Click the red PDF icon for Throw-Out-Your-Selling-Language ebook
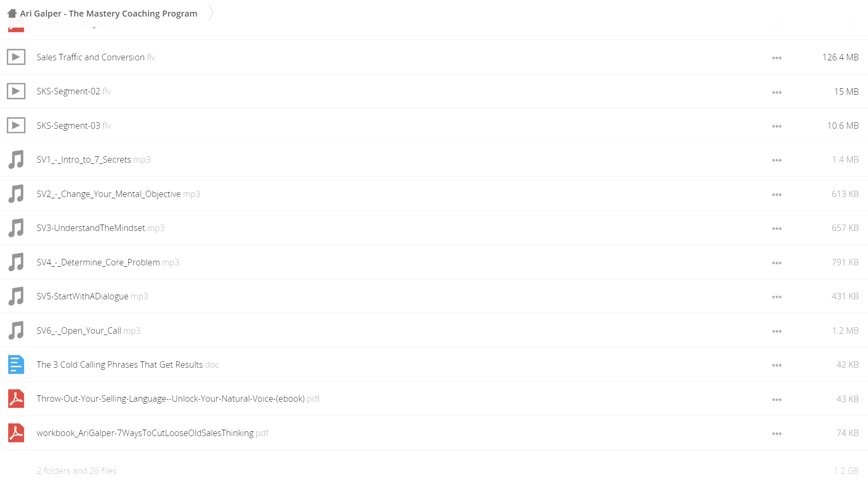 [16, 399]
